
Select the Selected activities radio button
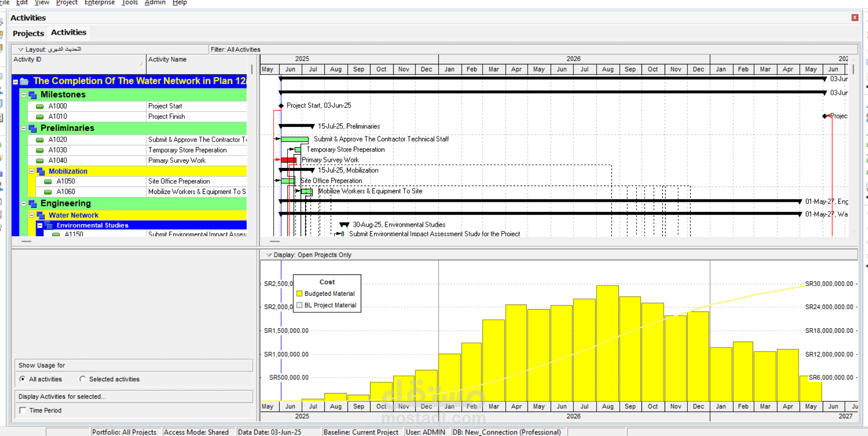pyautogui.click(x=82, y=379)
